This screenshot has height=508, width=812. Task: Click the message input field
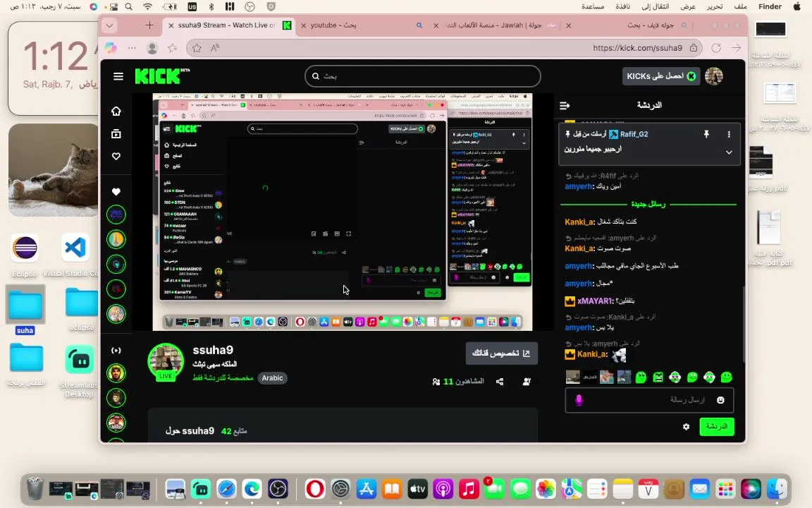click(649, 399)
